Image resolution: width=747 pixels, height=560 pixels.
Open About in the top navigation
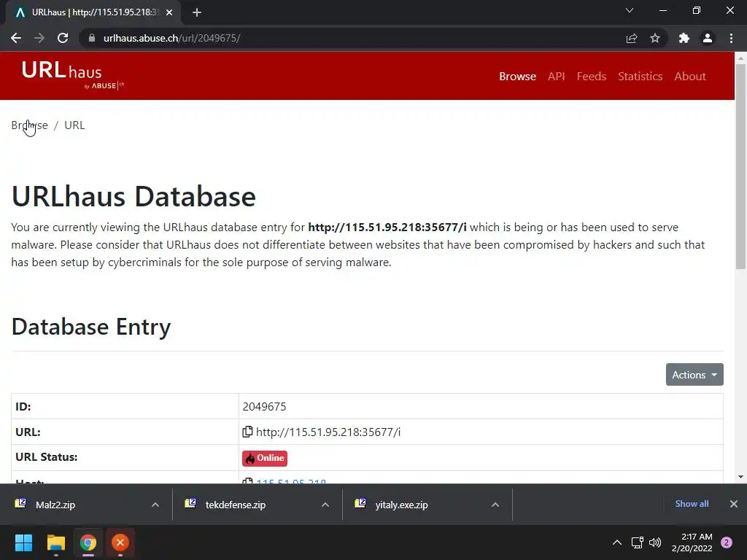690,76
